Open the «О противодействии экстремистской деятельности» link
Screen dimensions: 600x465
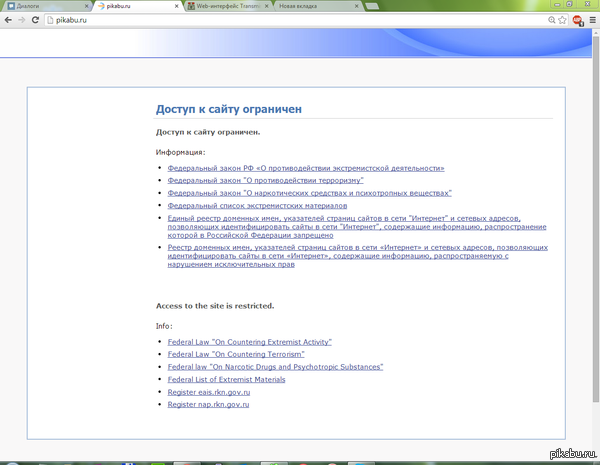point(306,169)
